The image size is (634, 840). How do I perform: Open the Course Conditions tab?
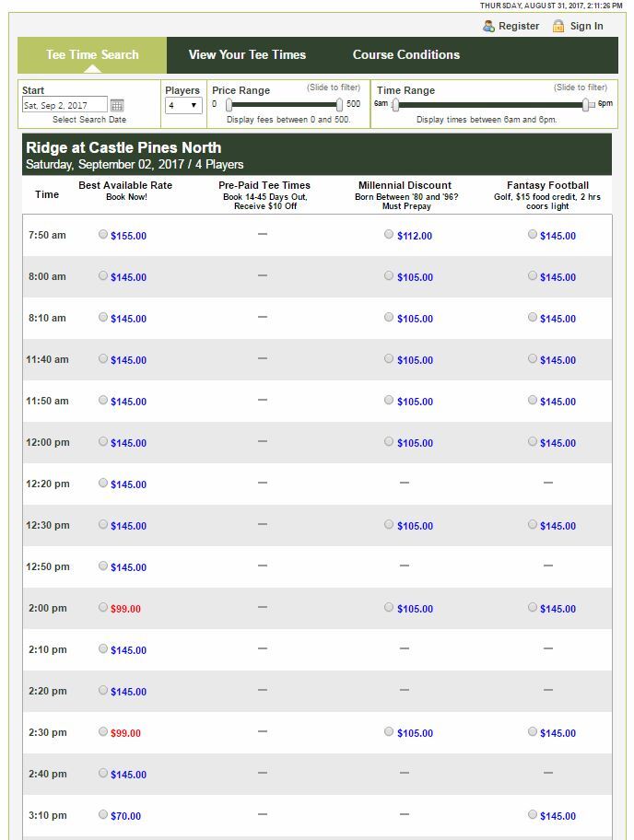click(x=406, y=54)
